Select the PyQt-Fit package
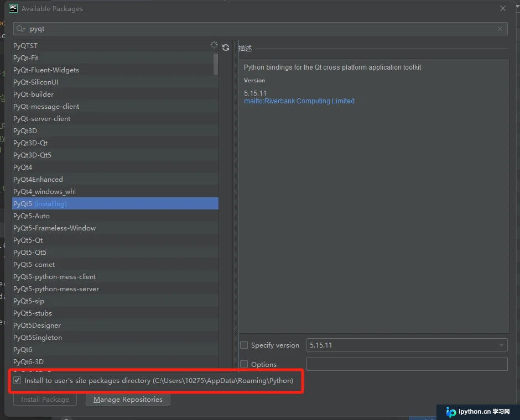Image resolution: width=520 pixels, height=420 pixels. pyautogui.click(x=115, y=58)
